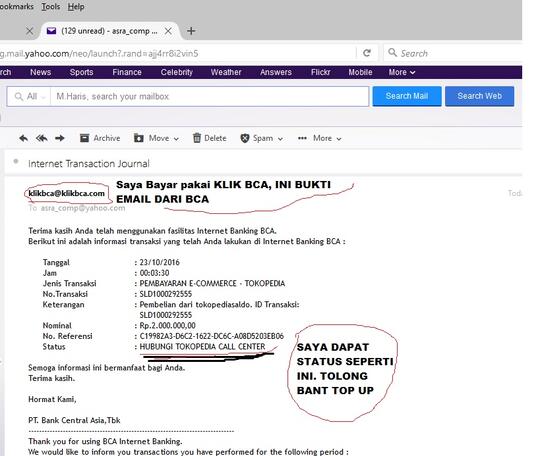Go to Yahoo Celebrity link
The image size is (540, 456).
(x=176, y=72)
